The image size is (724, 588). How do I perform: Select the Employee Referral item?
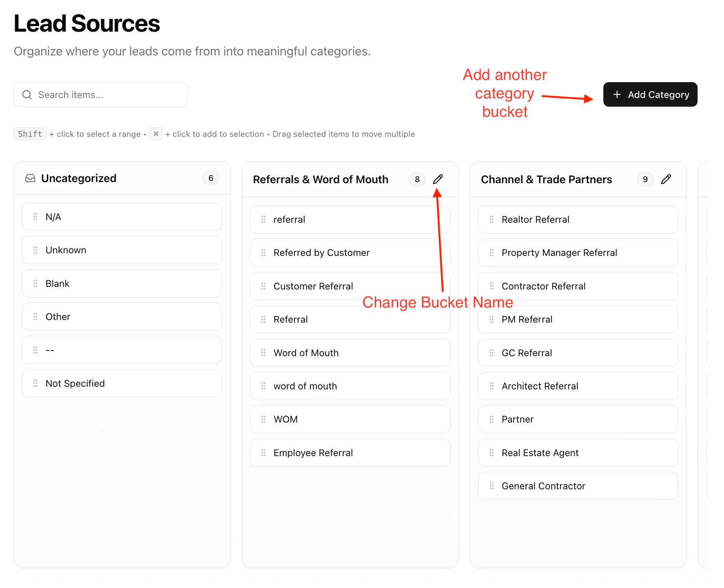click(x=350, y=453)
